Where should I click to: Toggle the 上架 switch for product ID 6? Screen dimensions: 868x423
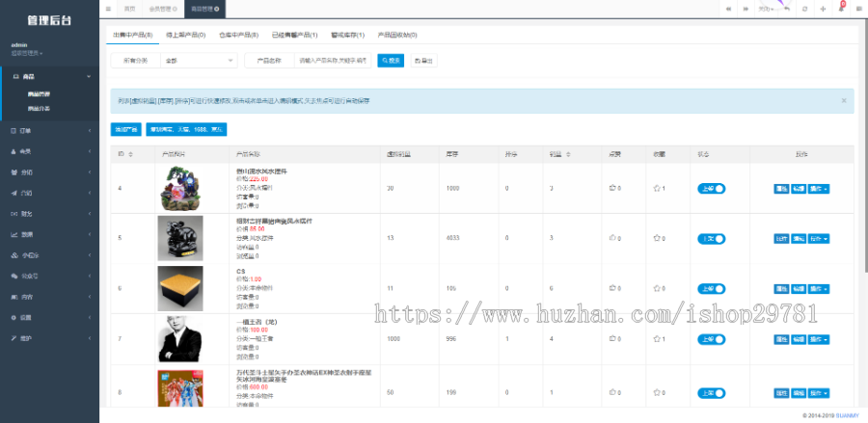[712, 289]
